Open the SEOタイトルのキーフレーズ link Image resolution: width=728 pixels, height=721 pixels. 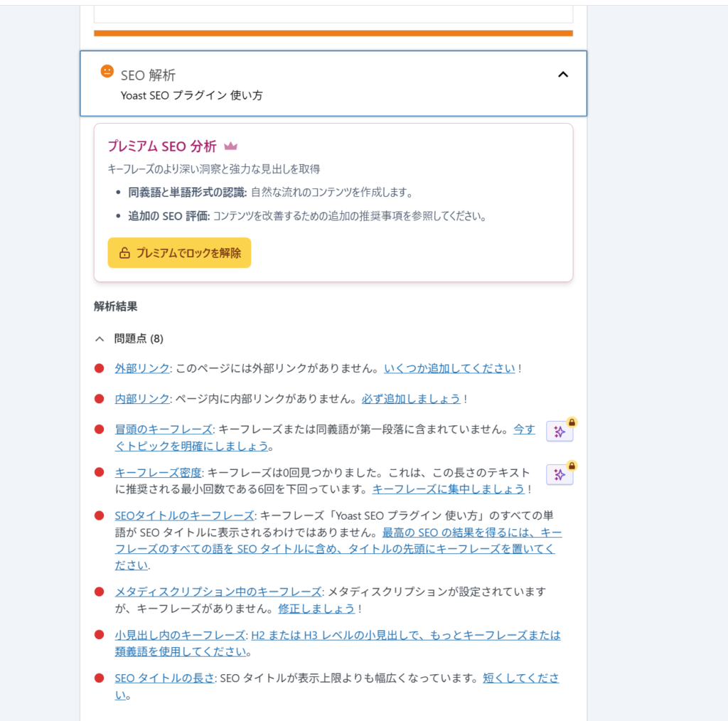(x=184, y=516)
